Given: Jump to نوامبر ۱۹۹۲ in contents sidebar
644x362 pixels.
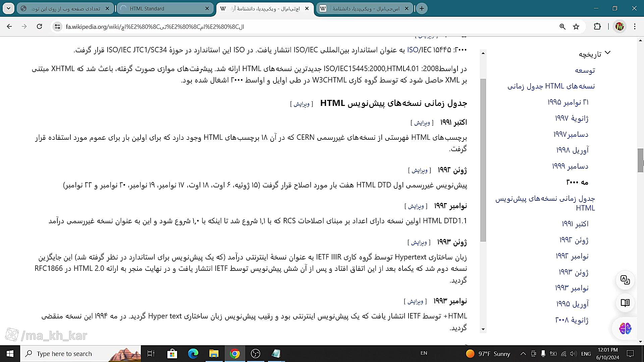Looking at the screenshot, I should tap(572, 256).
